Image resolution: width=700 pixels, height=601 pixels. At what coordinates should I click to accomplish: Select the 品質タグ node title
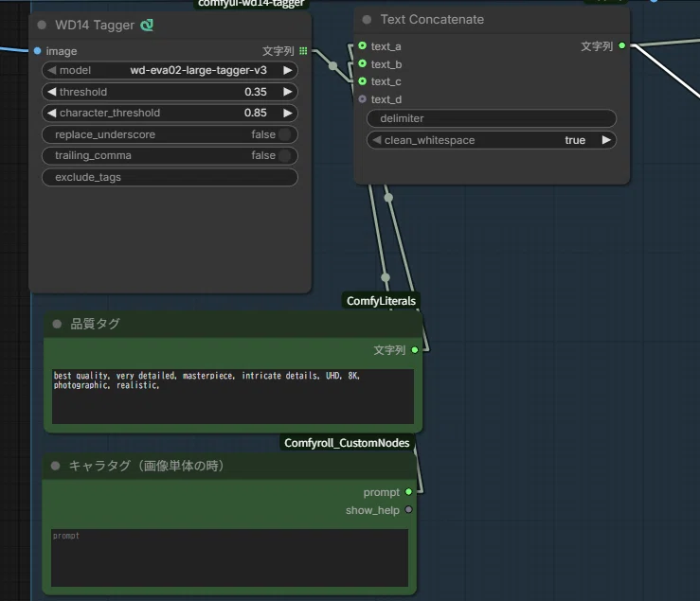[95, 324]
